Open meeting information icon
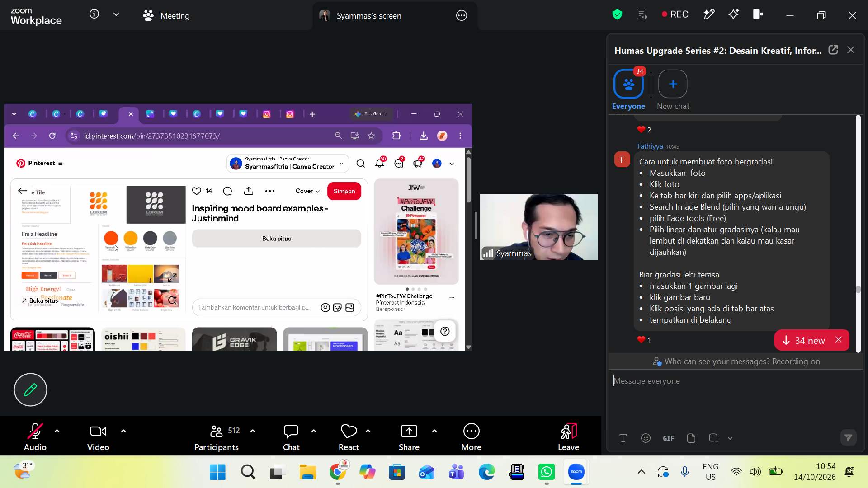 94,14
